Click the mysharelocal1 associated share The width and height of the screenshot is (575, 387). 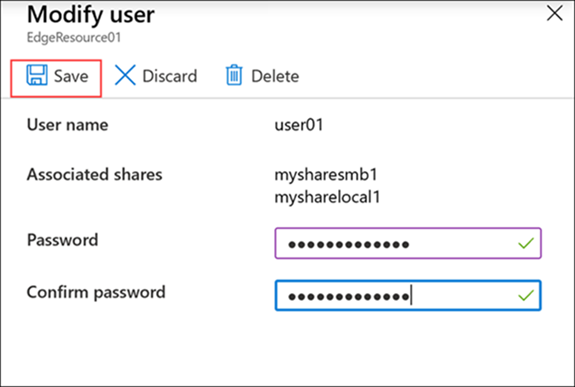(x=327, y=198)
